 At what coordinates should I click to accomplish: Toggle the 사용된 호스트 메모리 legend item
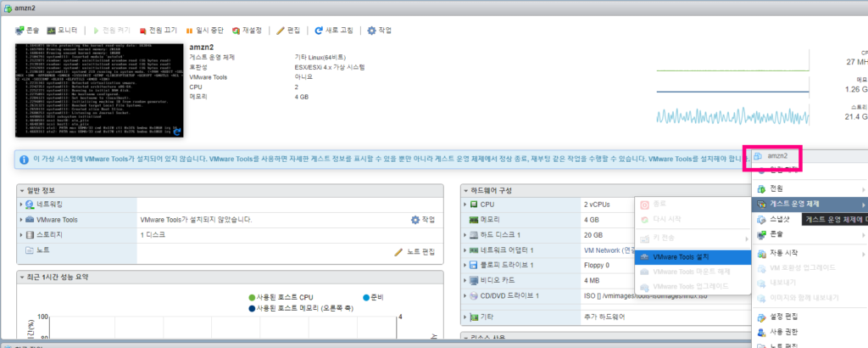(301, 308)
